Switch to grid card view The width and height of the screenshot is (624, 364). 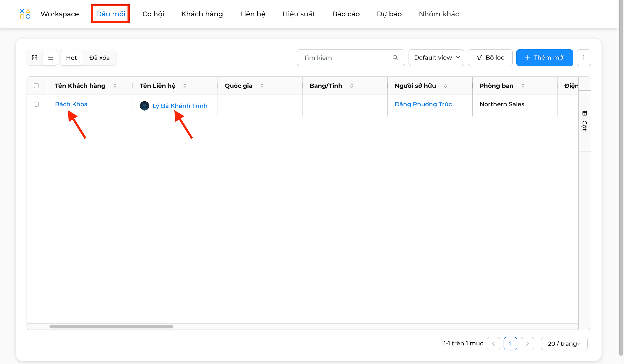[x=35, y=58]
